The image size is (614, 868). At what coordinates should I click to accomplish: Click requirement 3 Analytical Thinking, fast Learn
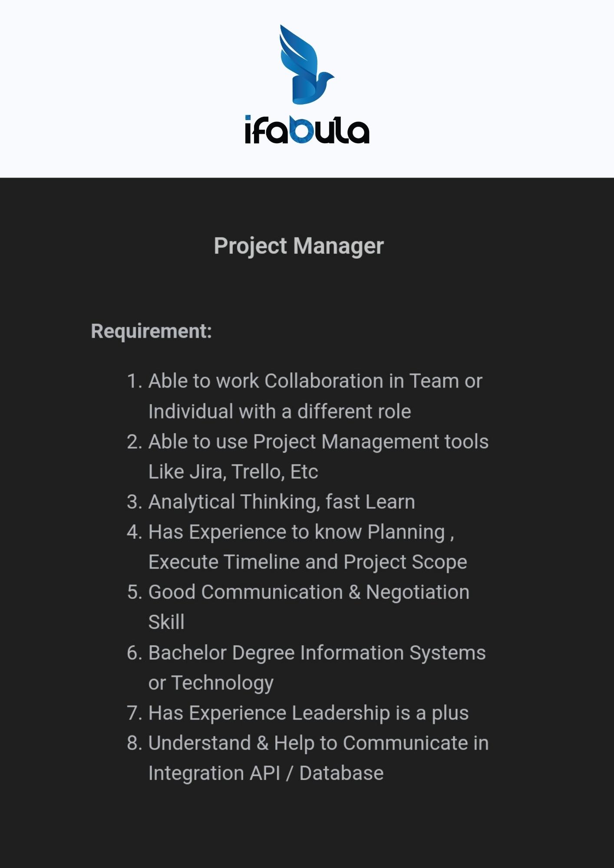click(x=271, y=502)
